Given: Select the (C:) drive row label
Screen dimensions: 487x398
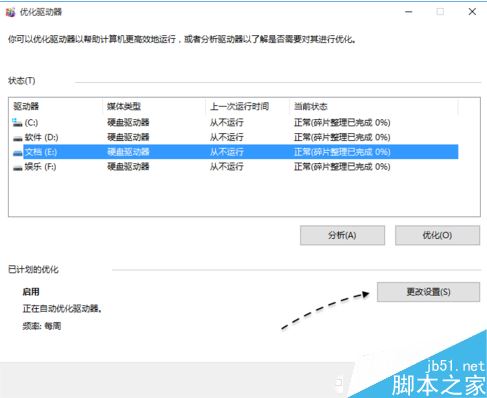Looking at the screenshot, I should [x=31, y=123].
